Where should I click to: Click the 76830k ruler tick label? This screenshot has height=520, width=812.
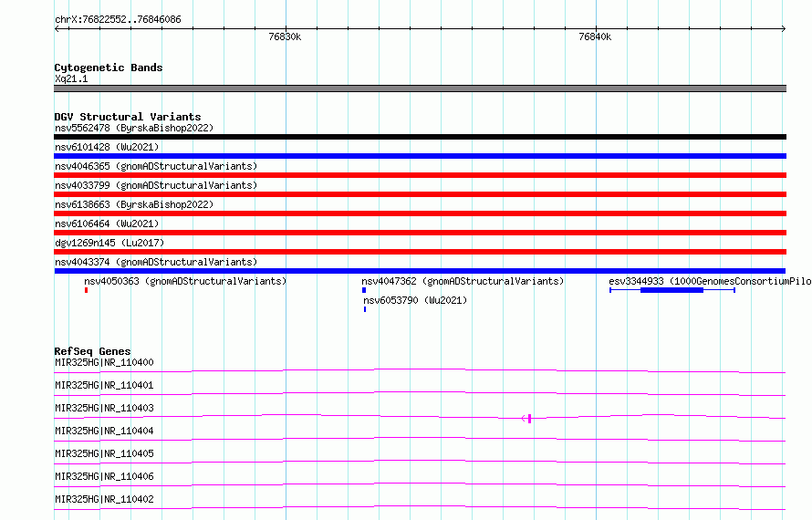285,36
